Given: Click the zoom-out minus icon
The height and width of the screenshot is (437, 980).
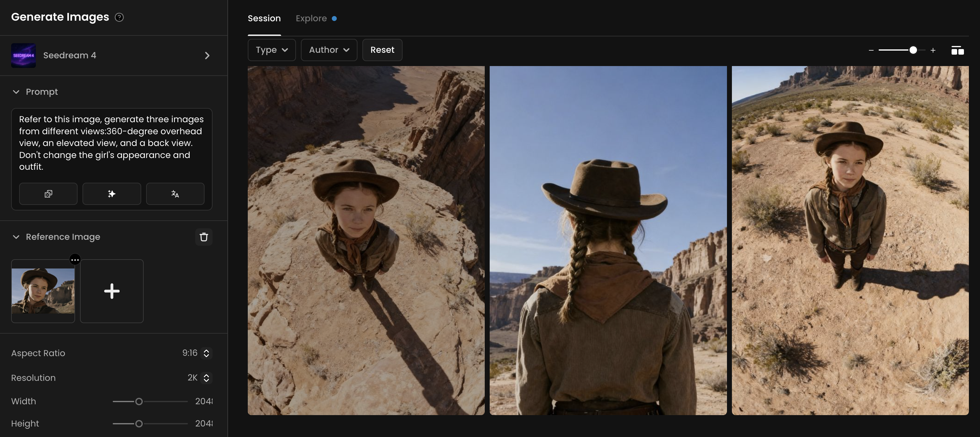Looking at the screenshot, I should (871, 50).
